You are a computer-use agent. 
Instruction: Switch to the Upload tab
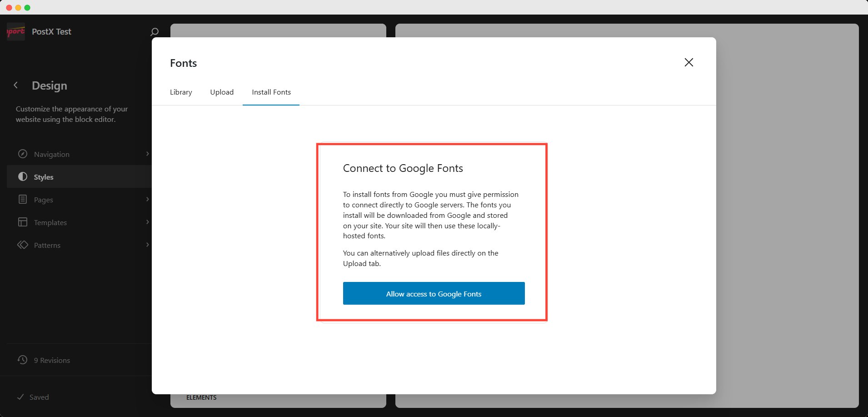coord(222,92)
